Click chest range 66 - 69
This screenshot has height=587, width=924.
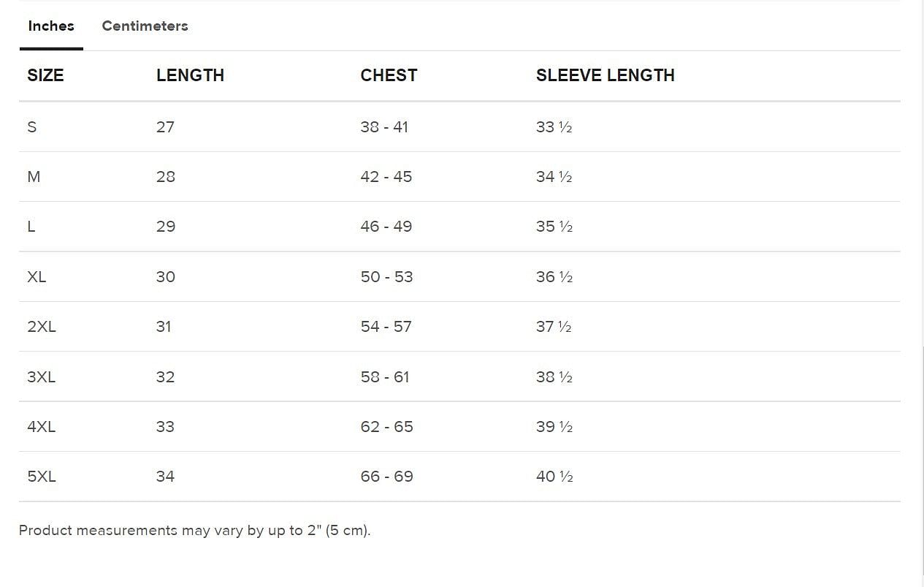tap(386, 476)
